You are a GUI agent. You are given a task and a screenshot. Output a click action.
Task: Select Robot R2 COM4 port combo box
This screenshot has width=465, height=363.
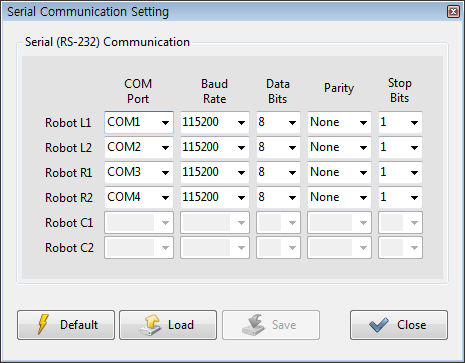tap(139, 197)
